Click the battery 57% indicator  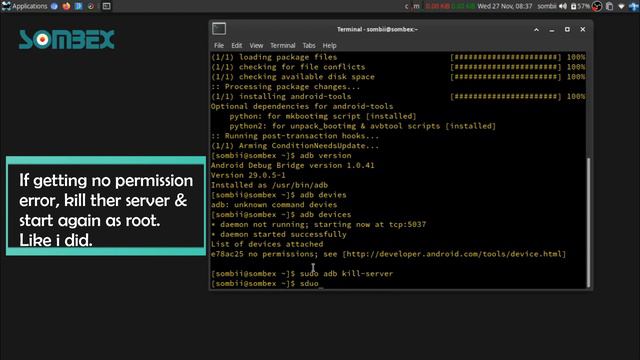580,6
